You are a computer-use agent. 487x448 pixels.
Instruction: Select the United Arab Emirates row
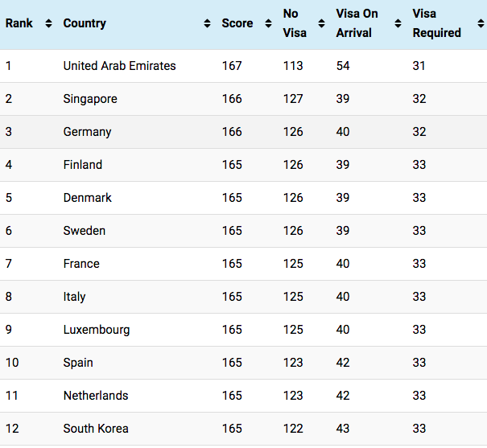point(119,66)
